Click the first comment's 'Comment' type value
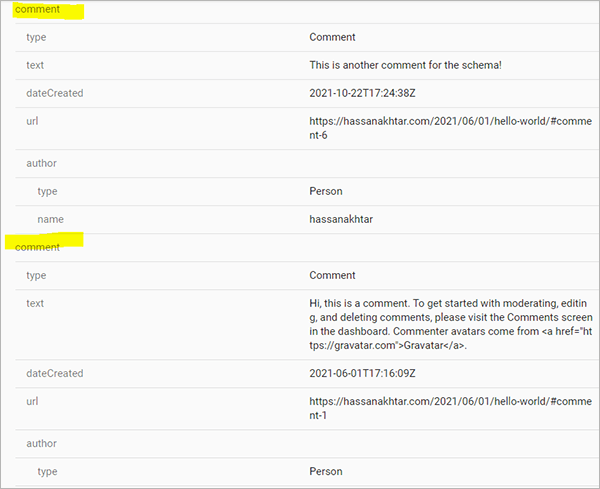The height and width of the screenshot is (489, 600). [332, 37]
